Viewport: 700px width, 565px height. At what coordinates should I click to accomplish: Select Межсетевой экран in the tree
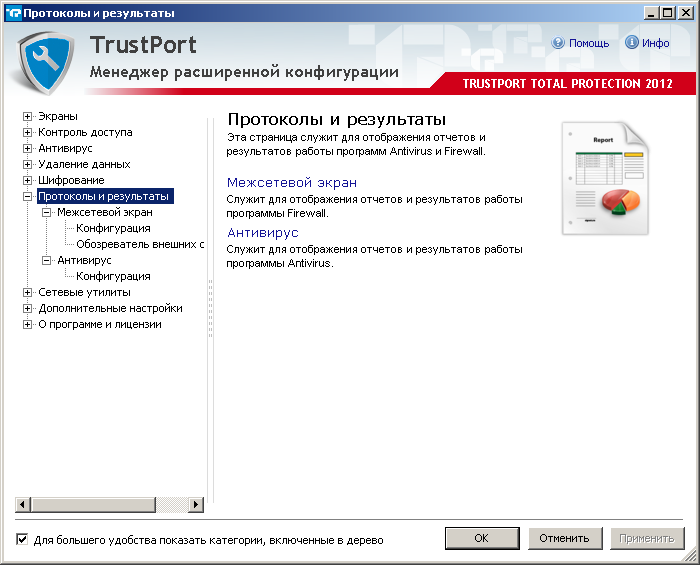(x=105, y=212)
